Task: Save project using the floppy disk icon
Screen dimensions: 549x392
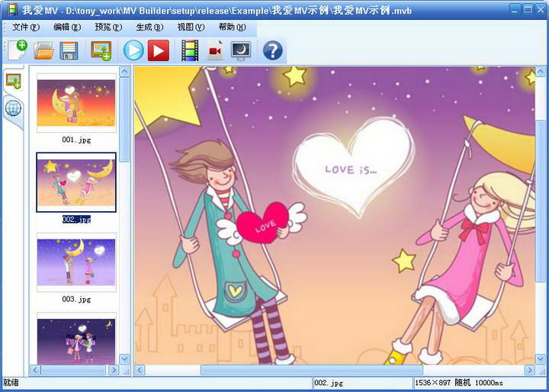Action: point(69,50)
